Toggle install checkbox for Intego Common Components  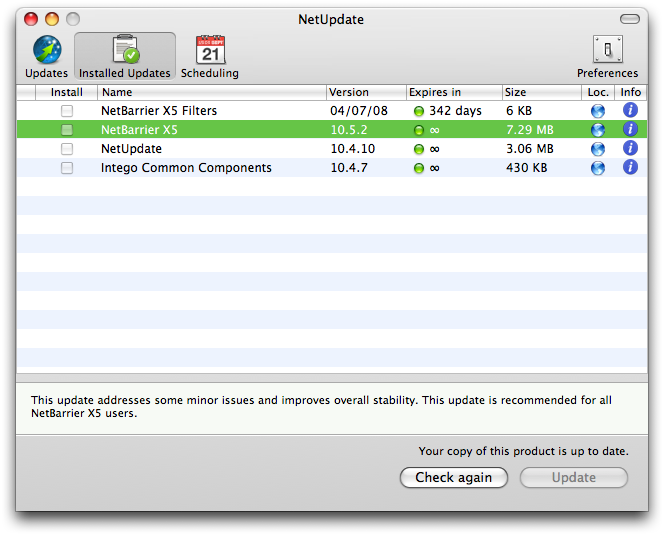pos(67,168)
